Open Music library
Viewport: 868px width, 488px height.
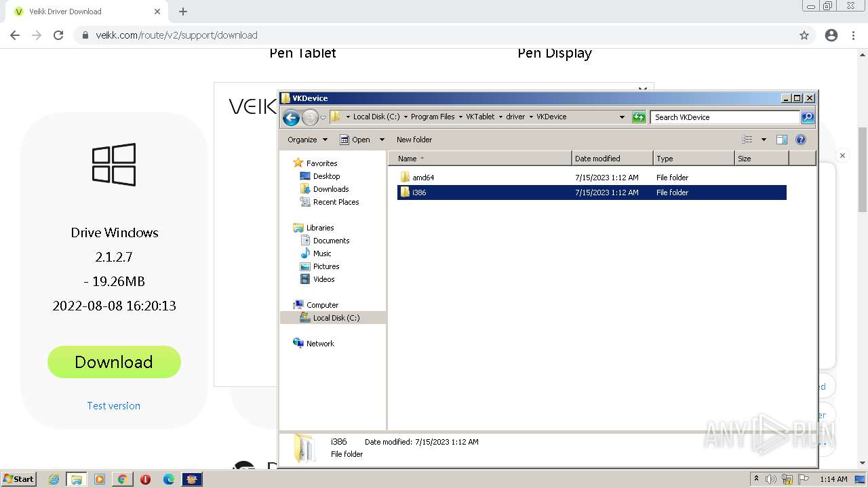click(x=322, y=253)
